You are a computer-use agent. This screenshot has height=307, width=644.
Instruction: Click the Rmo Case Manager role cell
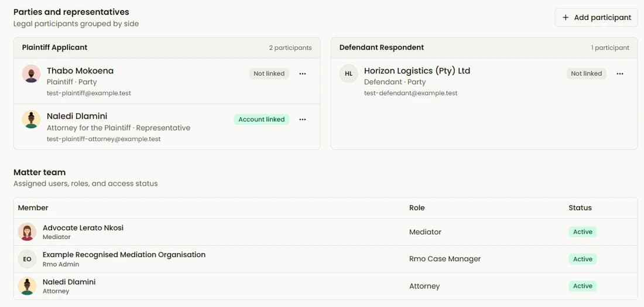[445, 259]
